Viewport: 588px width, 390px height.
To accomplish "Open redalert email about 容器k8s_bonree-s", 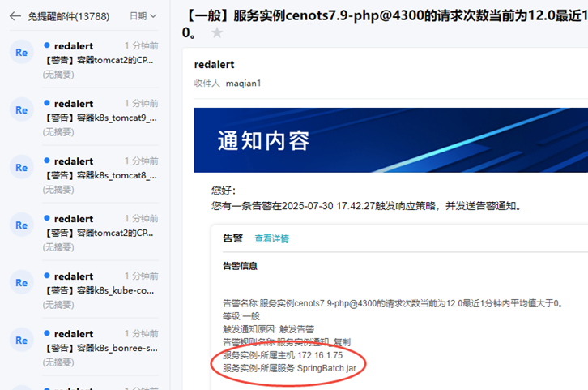I will click(x=100, y=347).
